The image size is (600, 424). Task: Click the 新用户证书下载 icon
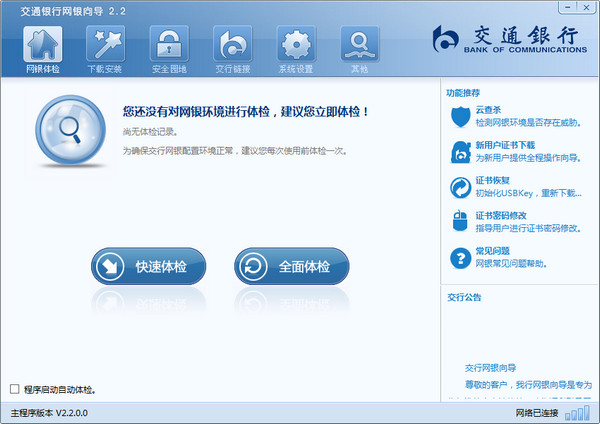[460, 152]
